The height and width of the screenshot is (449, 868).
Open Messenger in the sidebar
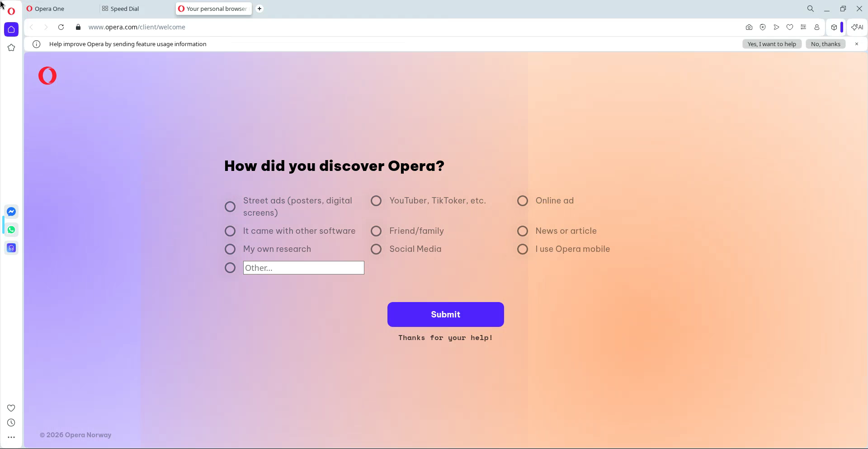coord(11,212)
